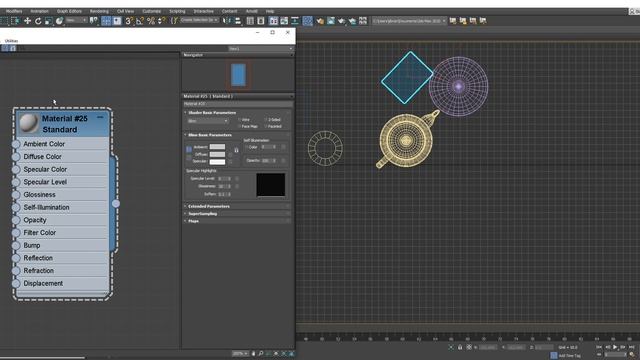Click the Opacity input socket on material node

click(x=16, y=220)
